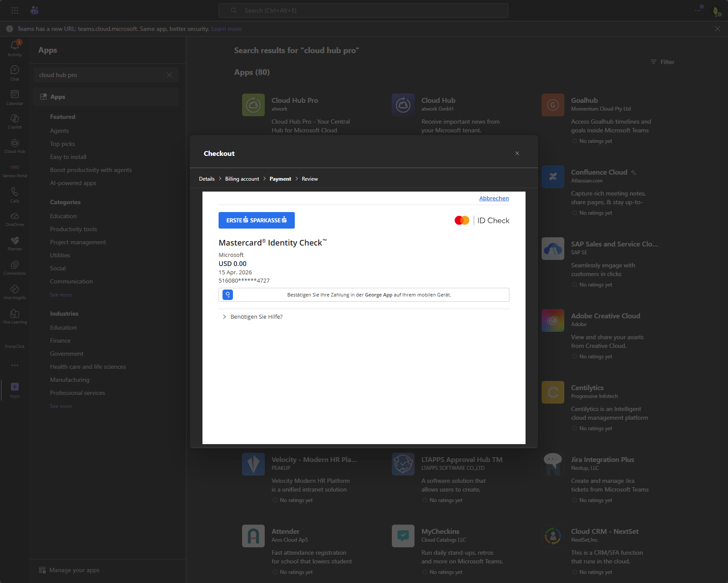Expand the Benötigen Sie Hilfe section
The width and height of the screenshot is (728, 583).
pyautogui.click(x=253, y=317)
